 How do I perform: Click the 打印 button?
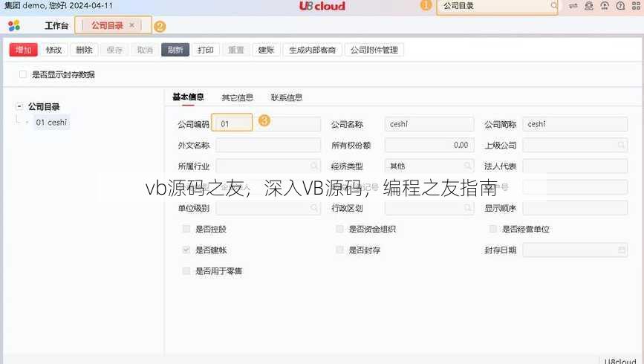click(x=206, y=50)
